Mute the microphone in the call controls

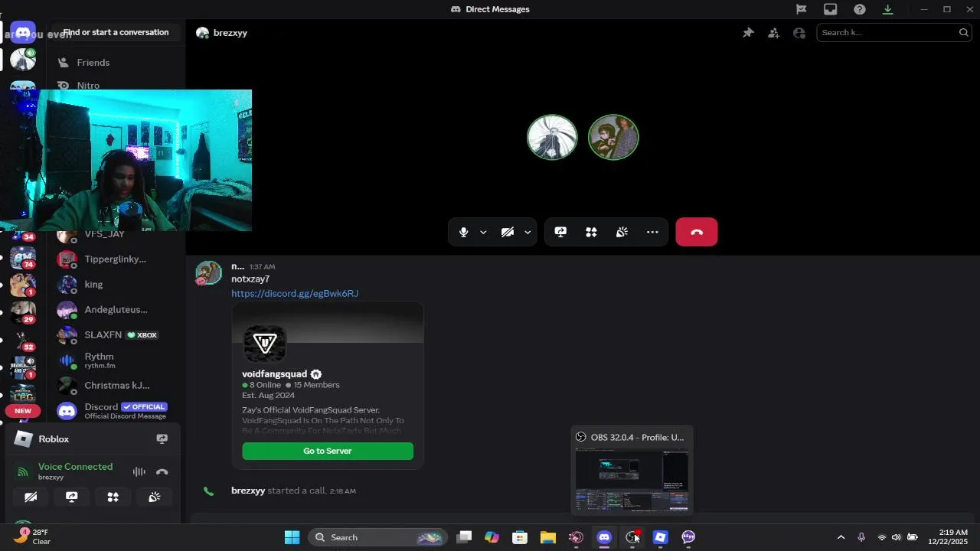(x=463, y=232)
